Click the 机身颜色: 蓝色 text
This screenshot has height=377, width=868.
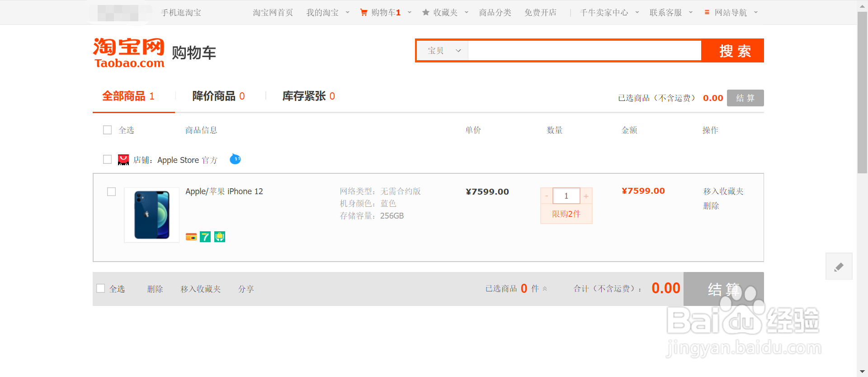(x=368, y=204)
